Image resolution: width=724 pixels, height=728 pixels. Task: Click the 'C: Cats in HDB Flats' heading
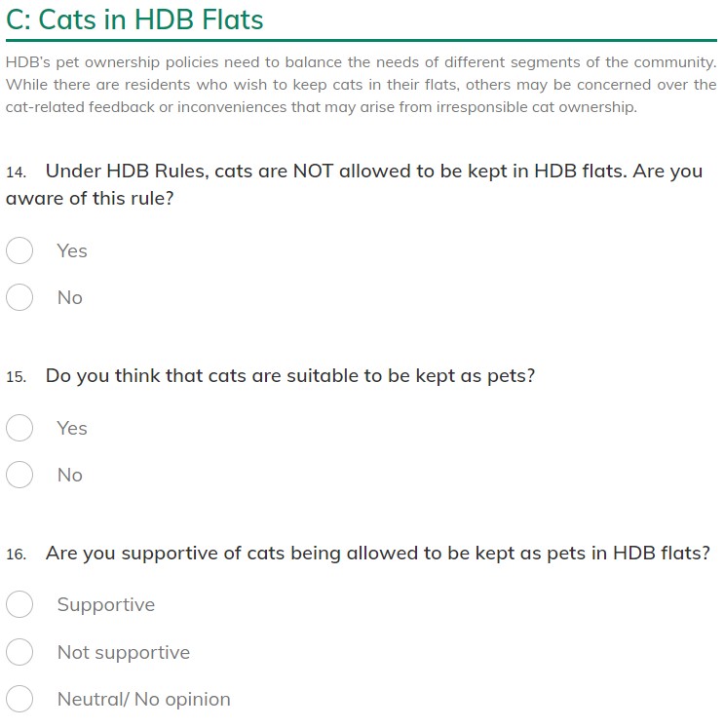click(x=134, y=19)
